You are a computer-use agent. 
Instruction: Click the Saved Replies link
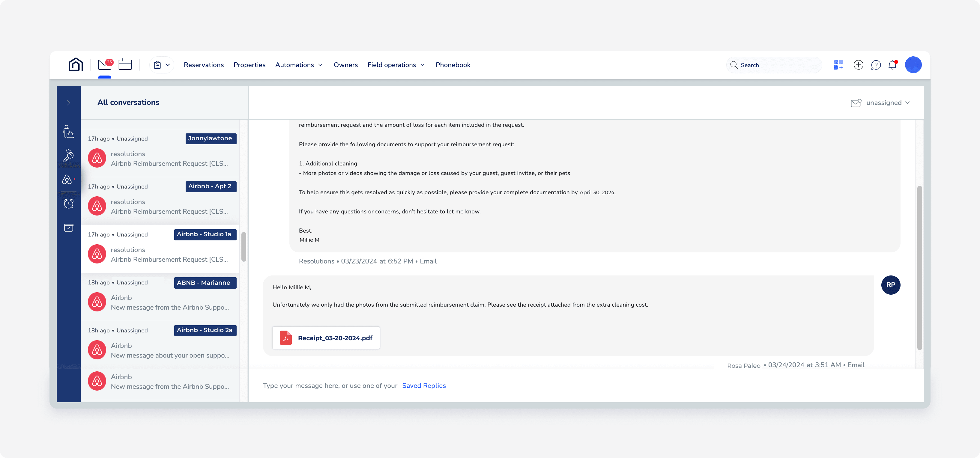[424, 386]
